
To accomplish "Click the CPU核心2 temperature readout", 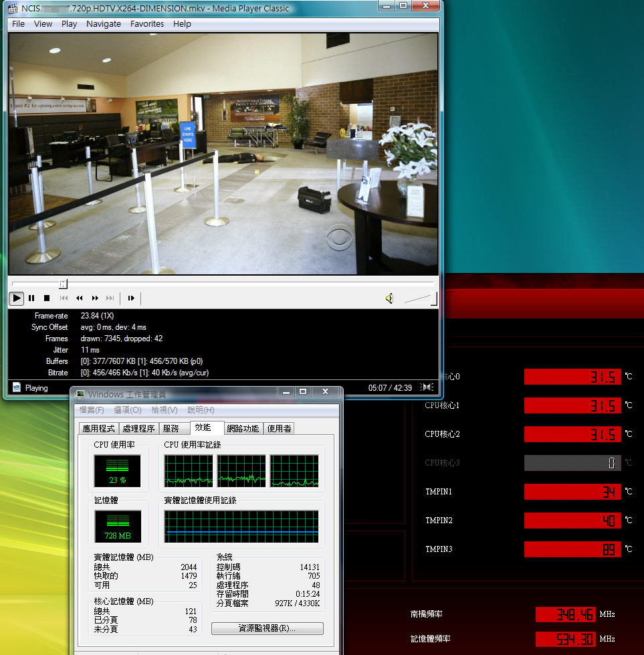I will tap(572, 434).
